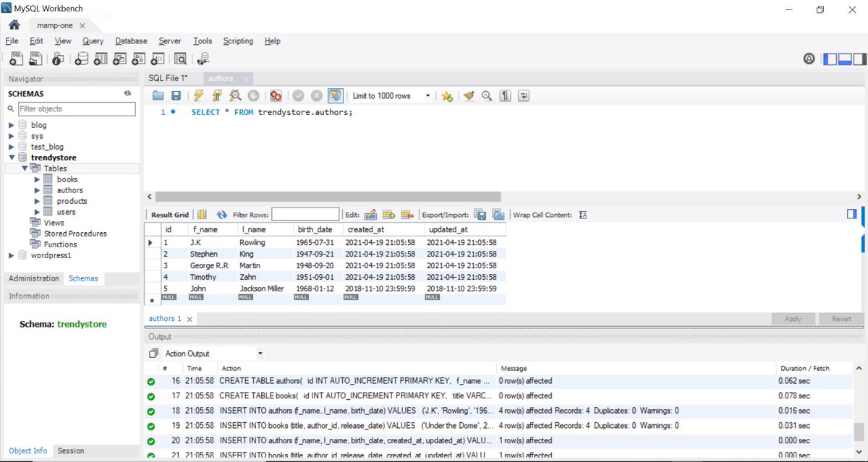The image size is (868, 462).
Task: Click the delete selected rows icon
Action: click(407, 215)
